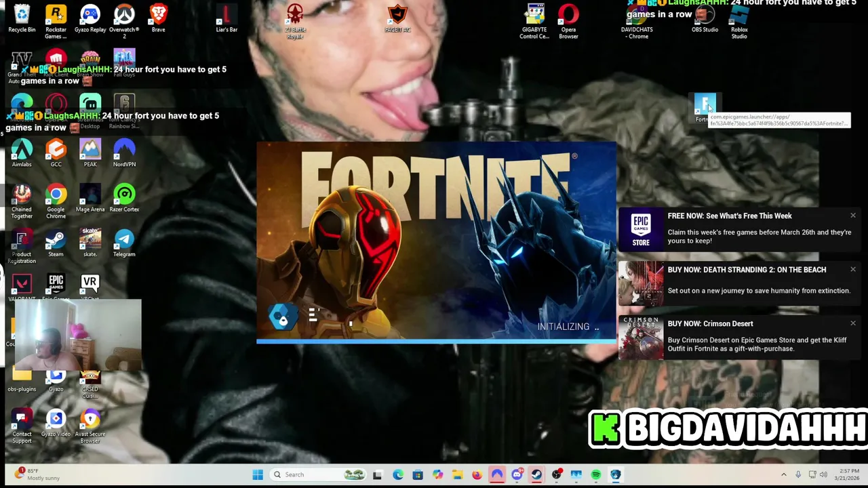Open Roblox Studio desktop shortcut
The height and width of the screenshot is (488, 868).
739,22
